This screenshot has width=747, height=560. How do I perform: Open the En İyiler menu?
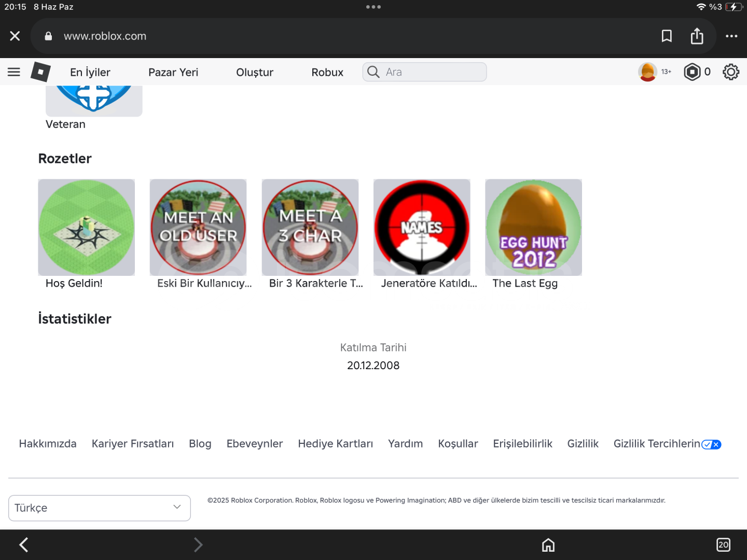(x=90, y=72)
